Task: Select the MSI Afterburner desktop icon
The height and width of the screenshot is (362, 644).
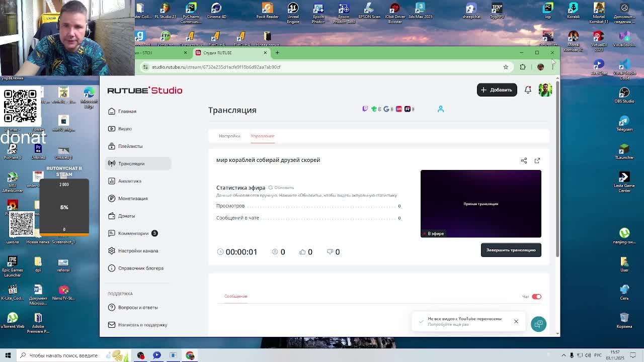Action: point(13,182)
